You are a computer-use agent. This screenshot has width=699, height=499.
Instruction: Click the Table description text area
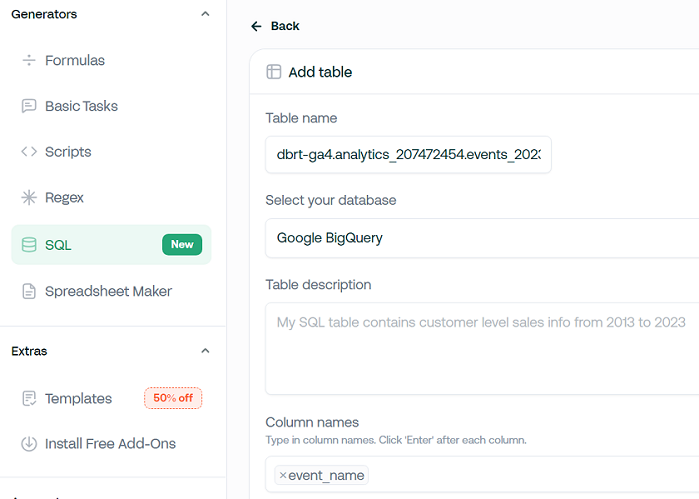pyautogui.click(x=481, y=348)
